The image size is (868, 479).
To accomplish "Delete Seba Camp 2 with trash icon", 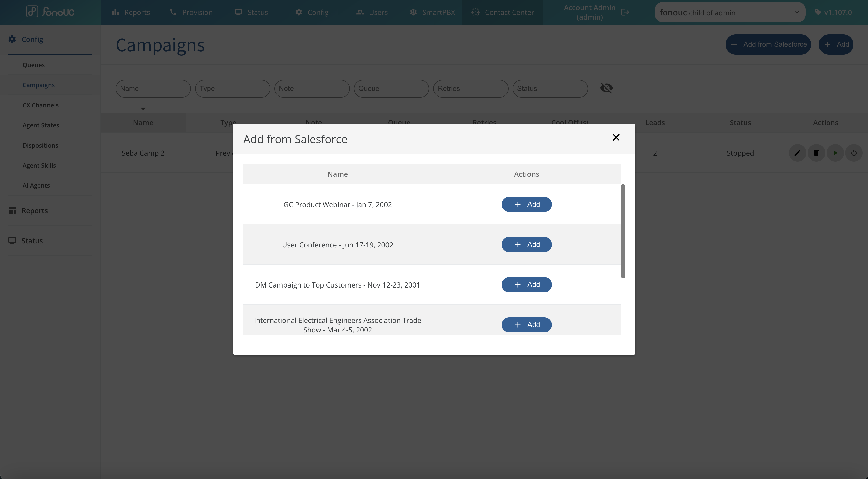I will click(x=816, y=153).
